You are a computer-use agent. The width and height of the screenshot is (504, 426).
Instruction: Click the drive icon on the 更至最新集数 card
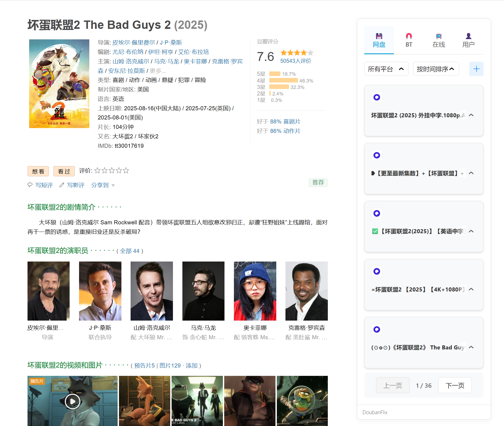[x=376, y=155]
